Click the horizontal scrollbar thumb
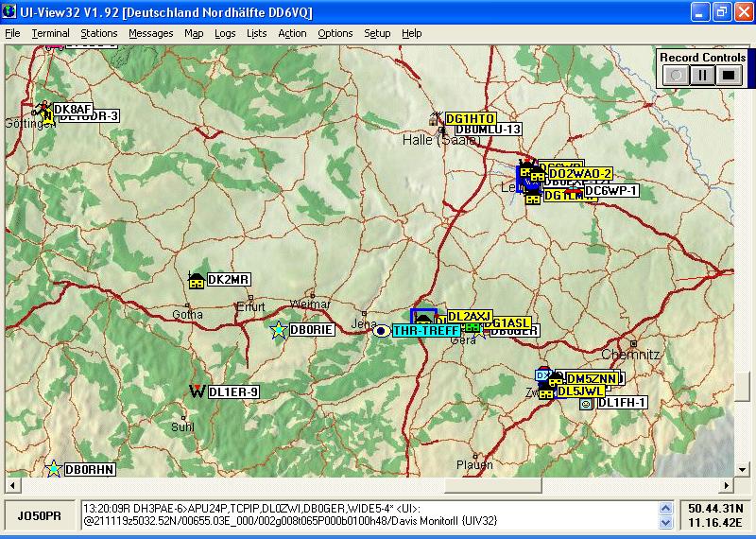This screenshot has width=756, height=539. [492, 485]
